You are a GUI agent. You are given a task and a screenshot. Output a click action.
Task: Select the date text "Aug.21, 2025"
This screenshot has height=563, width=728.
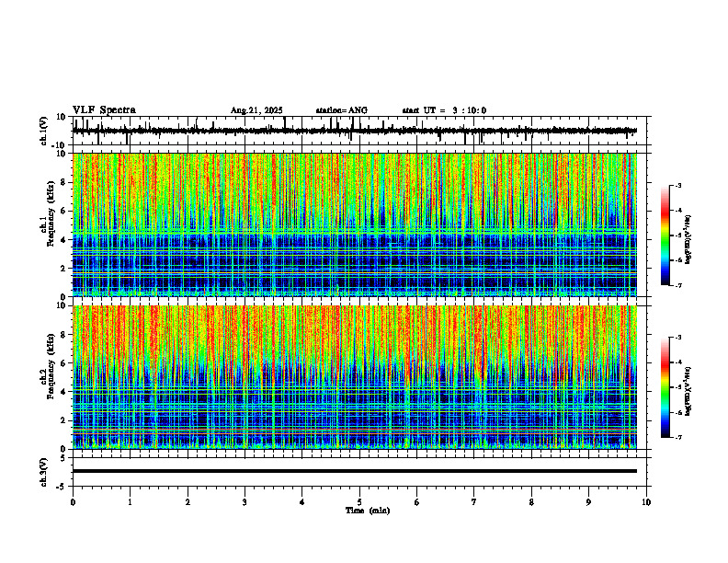[256, 110]
